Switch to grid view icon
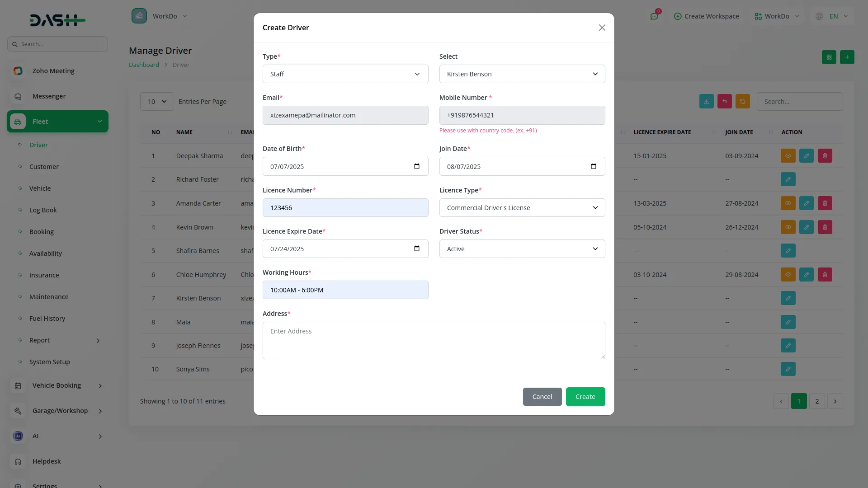The width and height of the screenshot is (868, 488). [829, 57]
